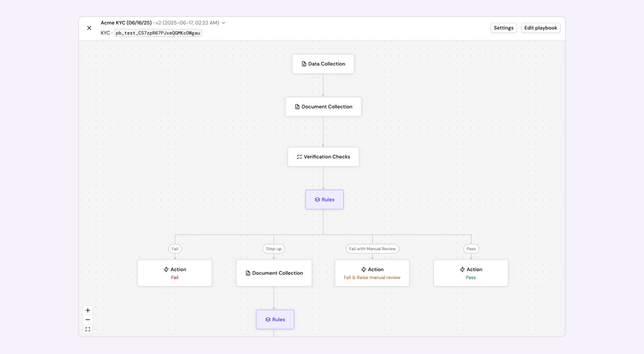Close the playbook view with X icon
644x354 pixels.
click(x=89, y=28)
